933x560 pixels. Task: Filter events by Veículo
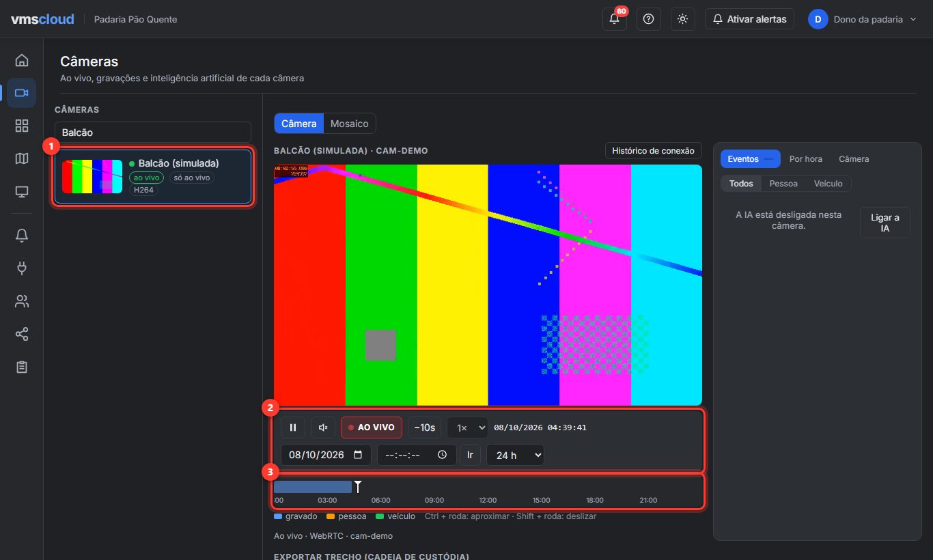tap(828, 184)
